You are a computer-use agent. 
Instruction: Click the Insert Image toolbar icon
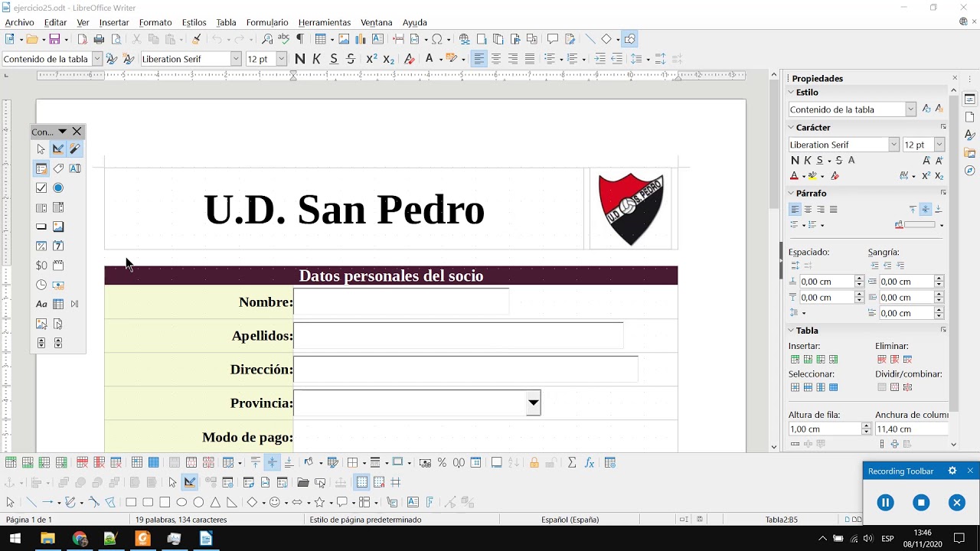click(344, 39)
